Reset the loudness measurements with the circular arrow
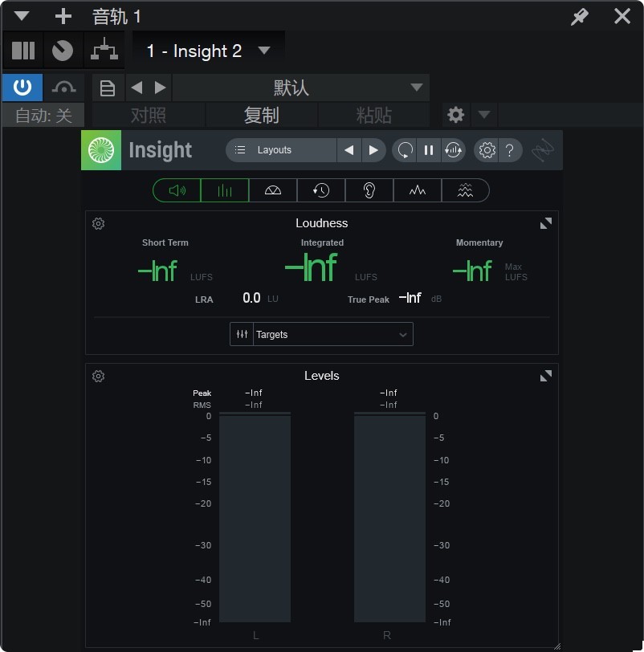The height and width of the screenshot is (652, 644). click(x=404, y=150)
